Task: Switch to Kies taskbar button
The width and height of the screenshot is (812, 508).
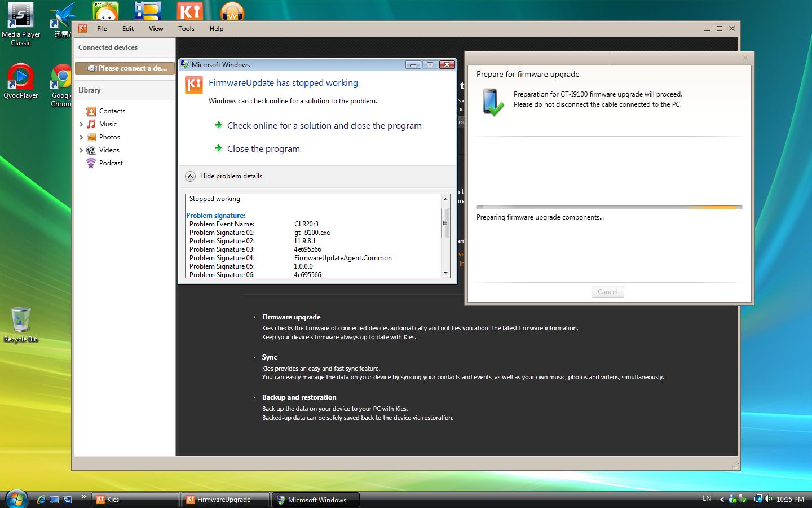Action: [135, 500]
